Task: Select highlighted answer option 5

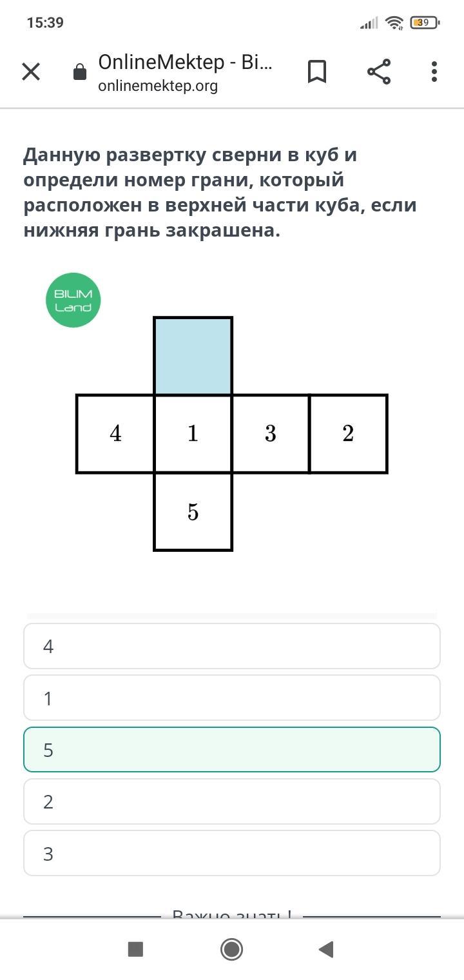Action: 232,750
